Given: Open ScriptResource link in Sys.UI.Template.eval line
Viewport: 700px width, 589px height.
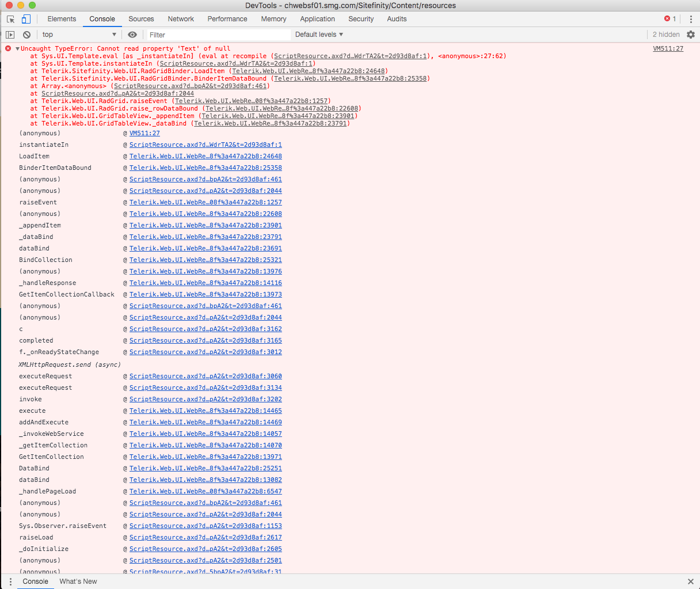Looking at the screenshot, I should [x=351, y=56].
